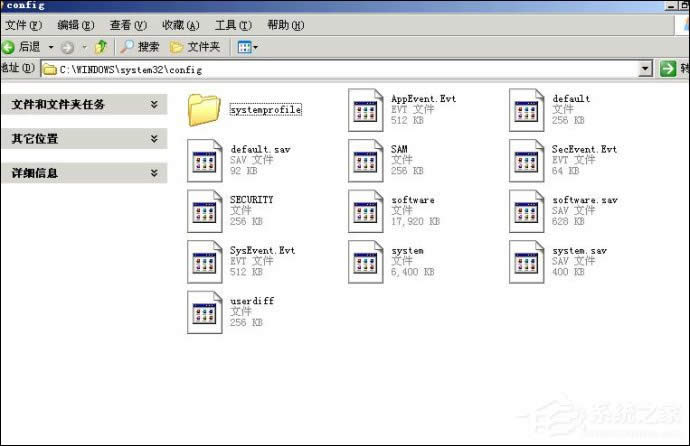
Task: Click the software.sav file name
Action: (x=585, y=200)
